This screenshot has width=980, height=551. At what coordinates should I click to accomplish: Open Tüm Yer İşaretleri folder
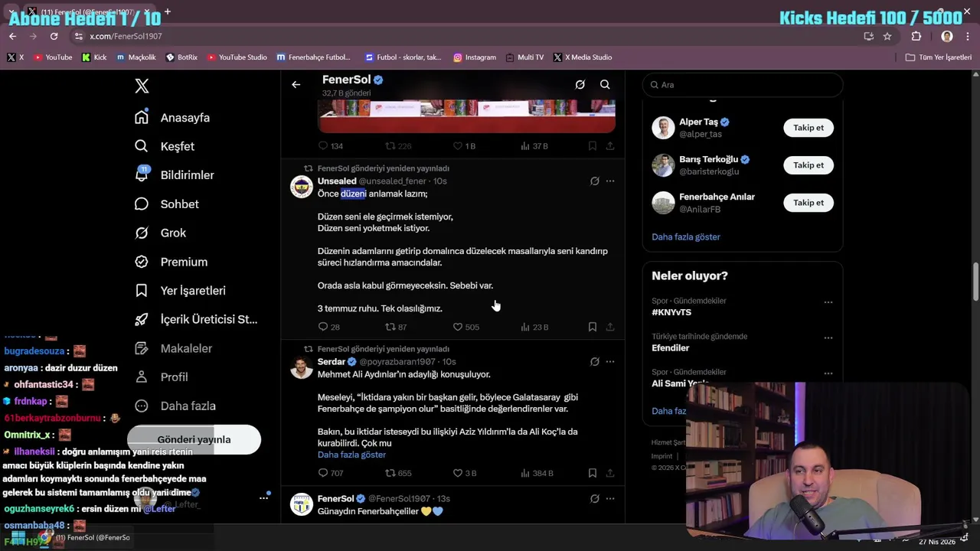939,57
